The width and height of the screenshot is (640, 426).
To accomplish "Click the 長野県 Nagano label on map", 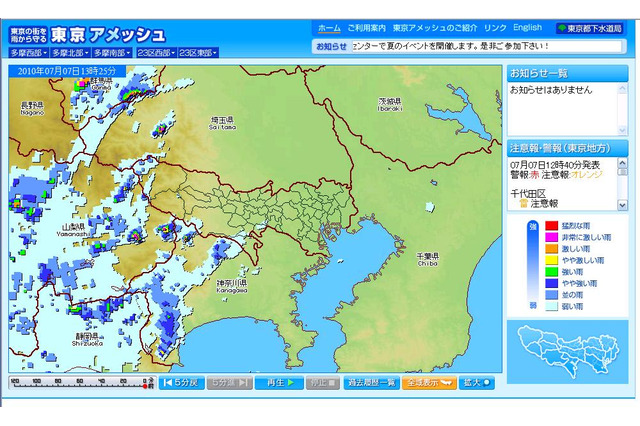I will point(32,109).
